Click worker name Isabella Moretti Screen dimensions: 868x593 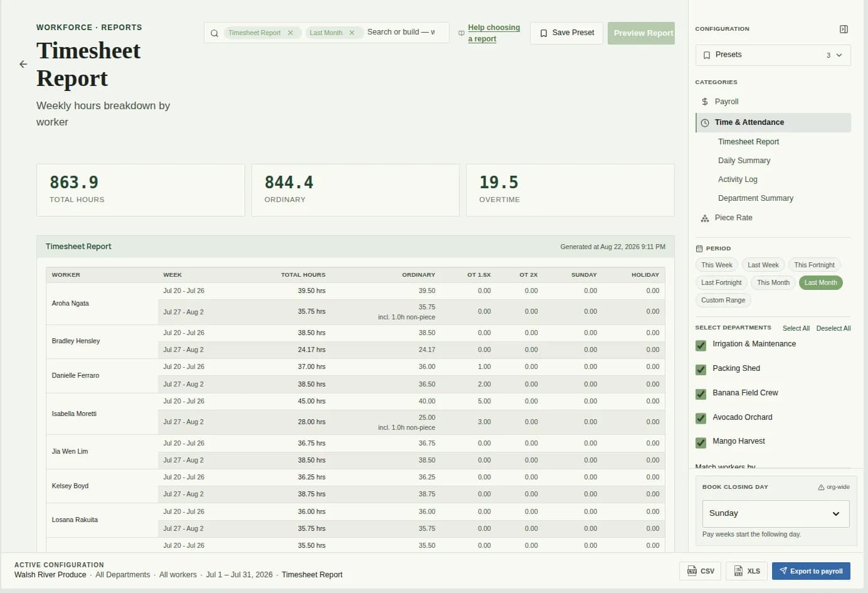click(x=74, y=414)
